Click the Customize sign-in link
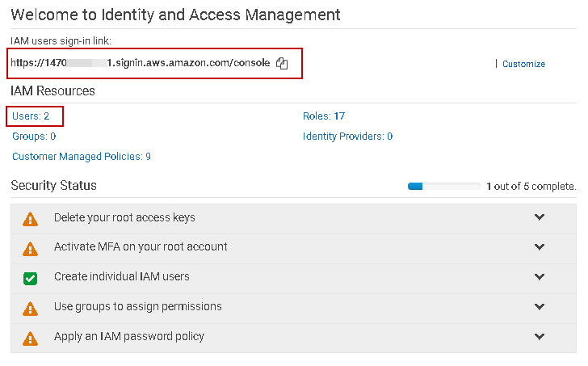588x366 pixels. [523, 64]
